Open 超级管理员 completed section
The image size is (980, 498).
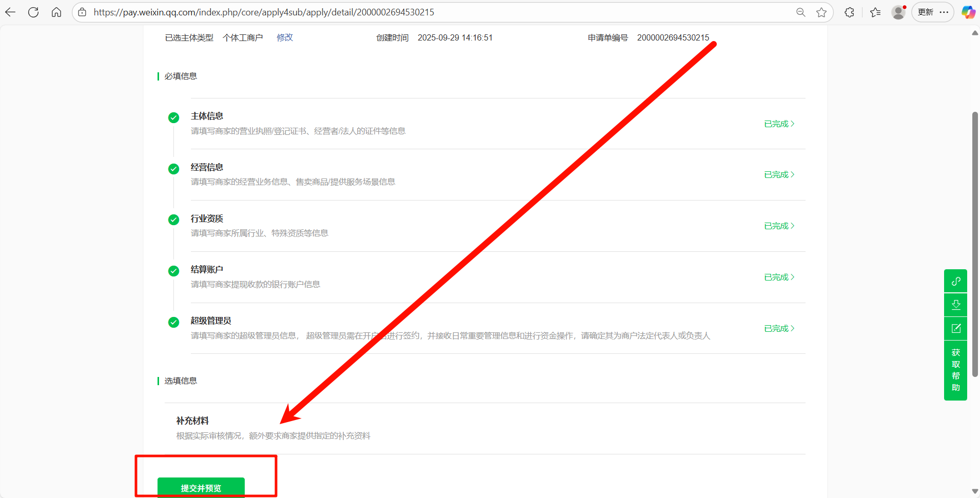click(779, 329)
